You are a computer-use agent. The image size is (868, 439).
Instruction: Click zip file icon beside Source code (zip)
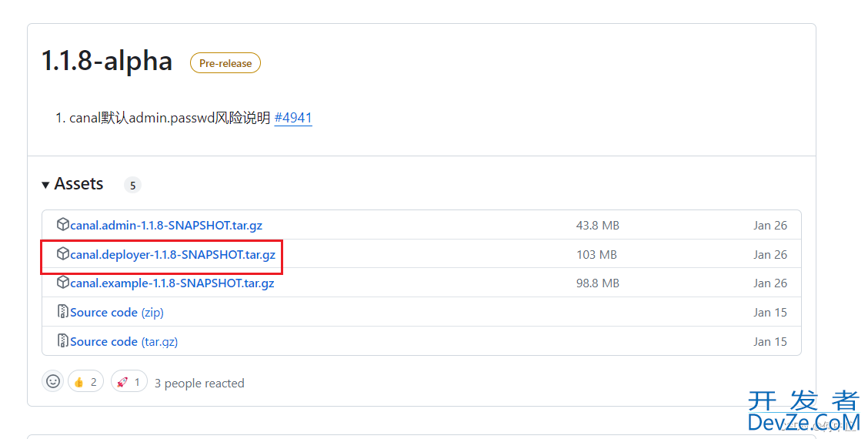(x=62, y=311)
